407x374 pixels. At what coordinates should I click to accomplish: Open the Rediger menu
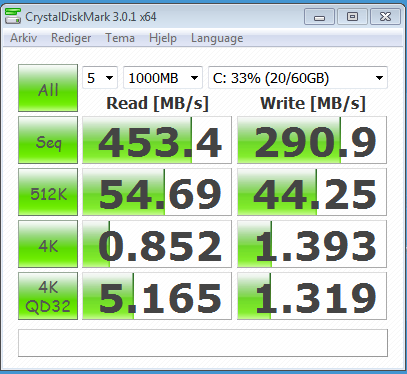71,38
